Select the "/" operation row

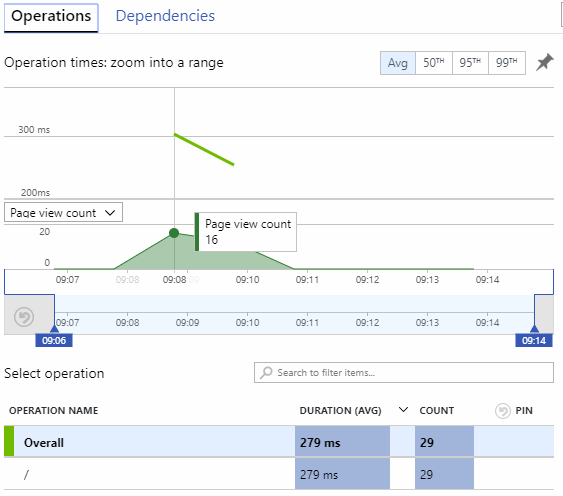(x=279, y=474)
